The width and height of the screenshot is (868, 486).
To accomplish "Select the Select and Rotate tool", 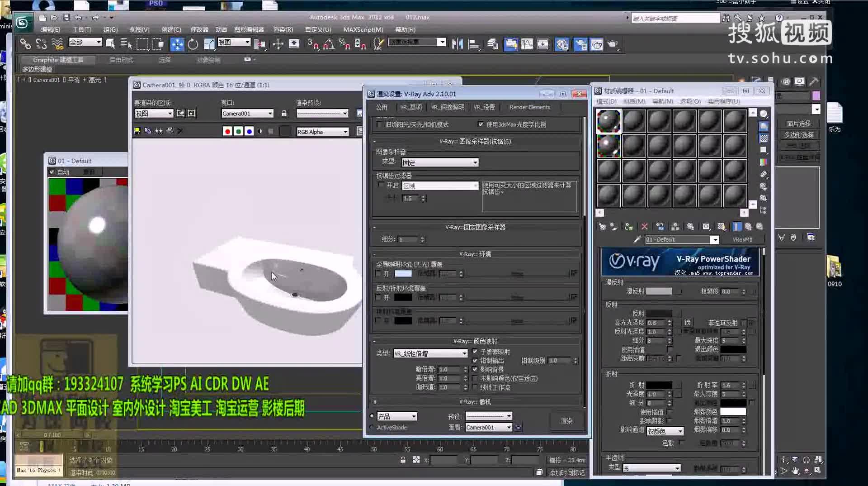I will (193, 44).
